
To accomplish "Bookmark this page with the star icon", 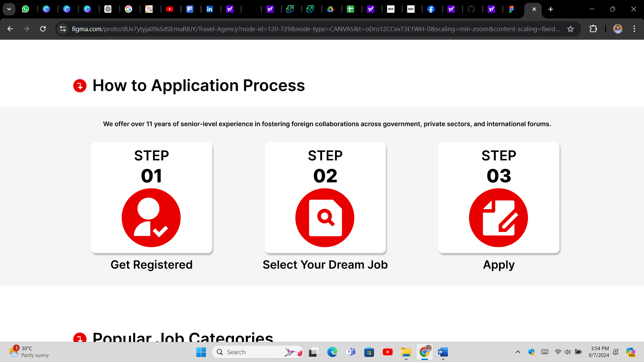I will coord(571,29).
